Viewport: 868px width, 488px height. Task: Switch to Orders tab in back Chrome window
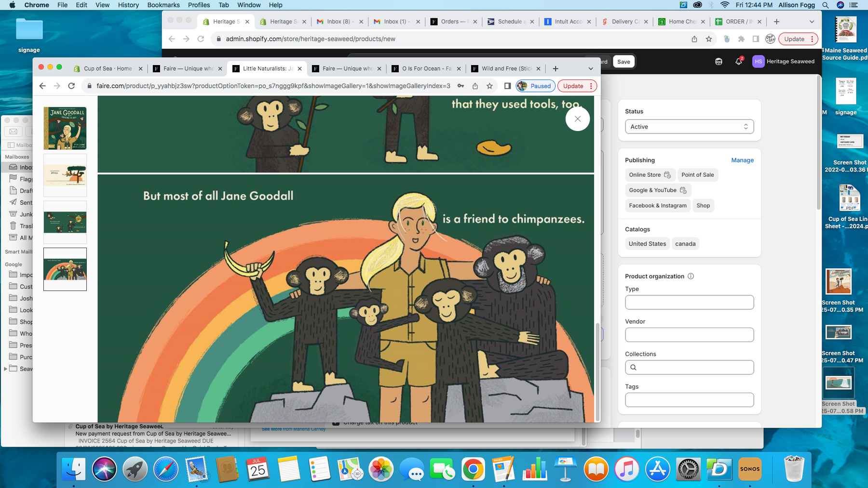pos(453,22)
